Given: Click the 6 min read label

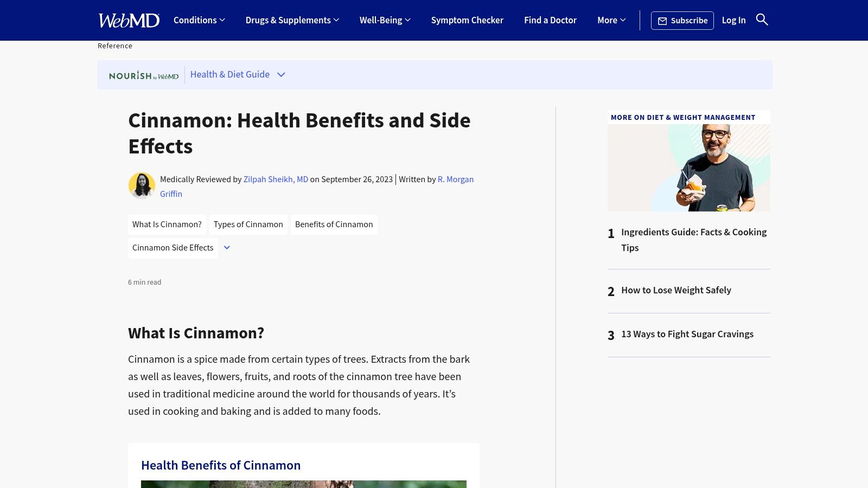Looking at the screenshot, I should coord(145,282).
